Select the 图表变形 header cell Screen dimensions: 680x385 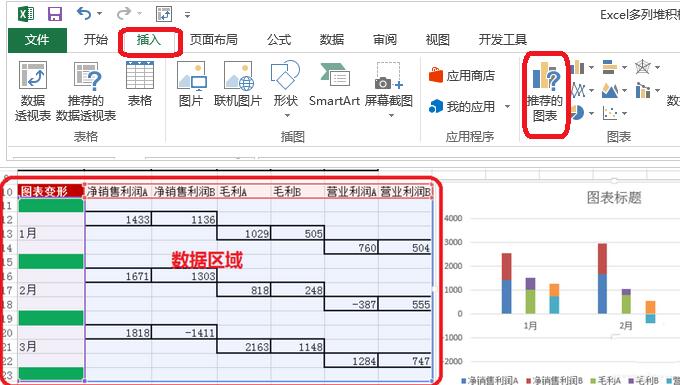[x=51, y=191]
